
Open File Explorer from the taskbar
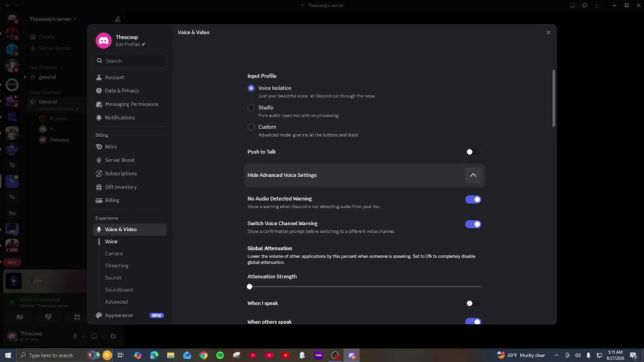point(171,355)
